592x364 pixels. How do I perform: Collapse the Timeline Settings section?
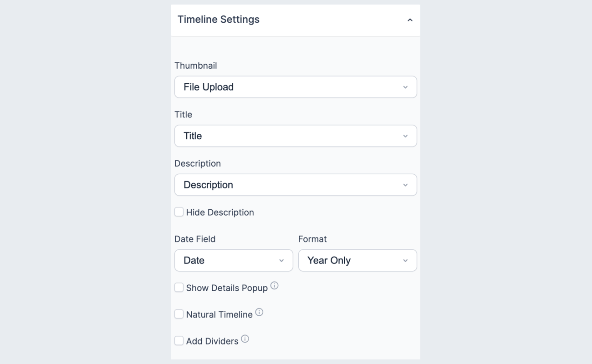(x=409, y=20)
